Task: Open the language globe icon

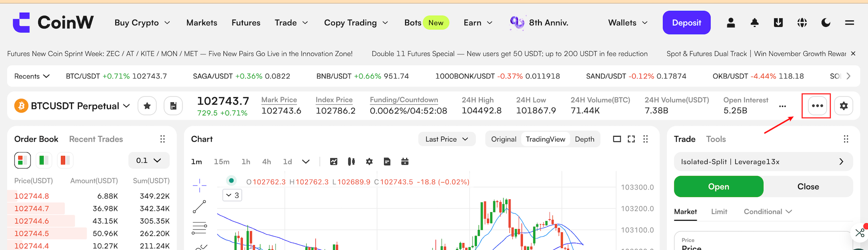Action: (x=802, y=23)
